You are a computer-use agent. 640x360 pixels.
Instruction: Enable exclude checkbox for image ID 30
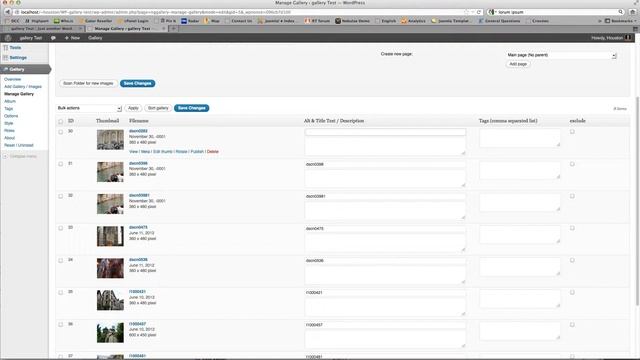tap(572, 132)
